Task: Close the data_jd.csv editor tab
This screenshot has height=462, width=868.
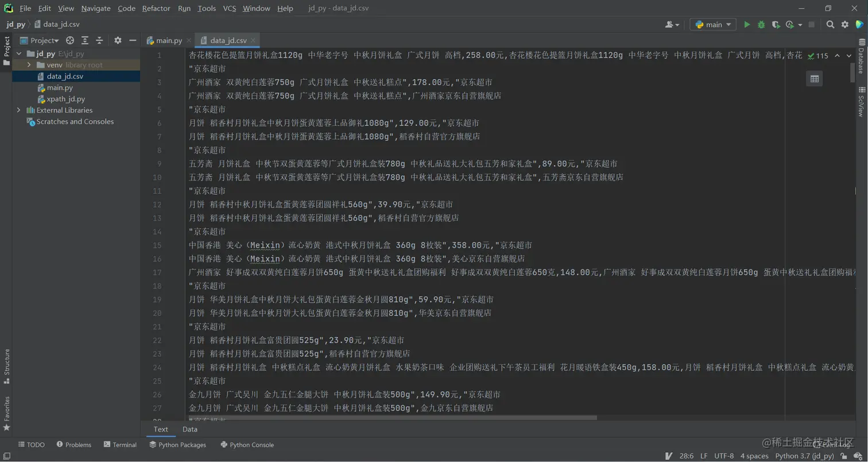Action: 254,40
